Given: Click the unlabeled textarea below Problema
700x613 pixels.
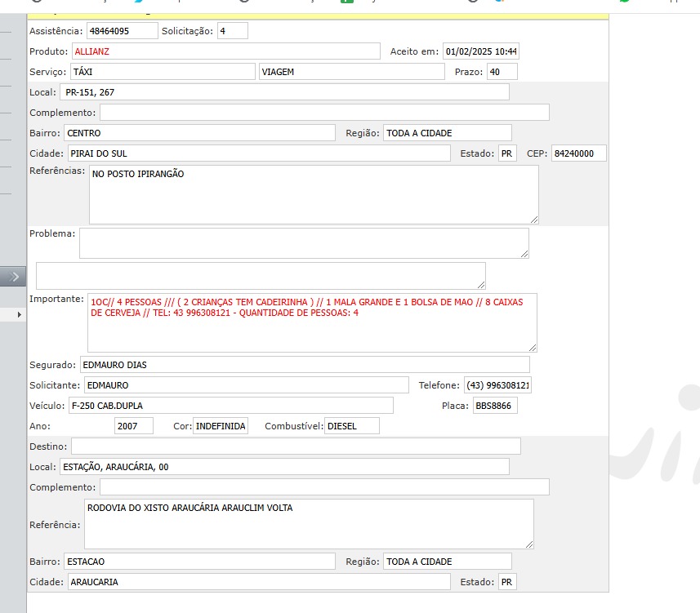Looking at the screenshot, I should coord(261,276).
